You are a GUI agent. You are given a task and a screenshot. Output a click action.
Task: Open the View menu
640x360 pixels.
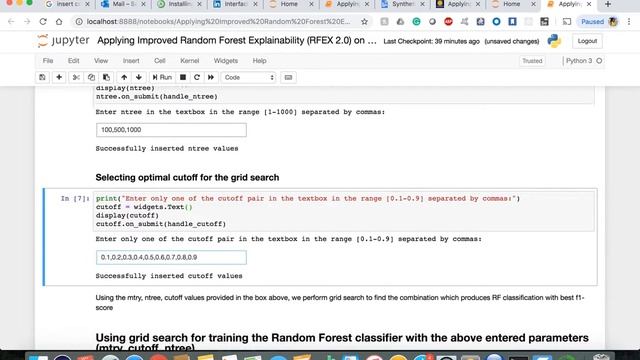click(101, 60)
